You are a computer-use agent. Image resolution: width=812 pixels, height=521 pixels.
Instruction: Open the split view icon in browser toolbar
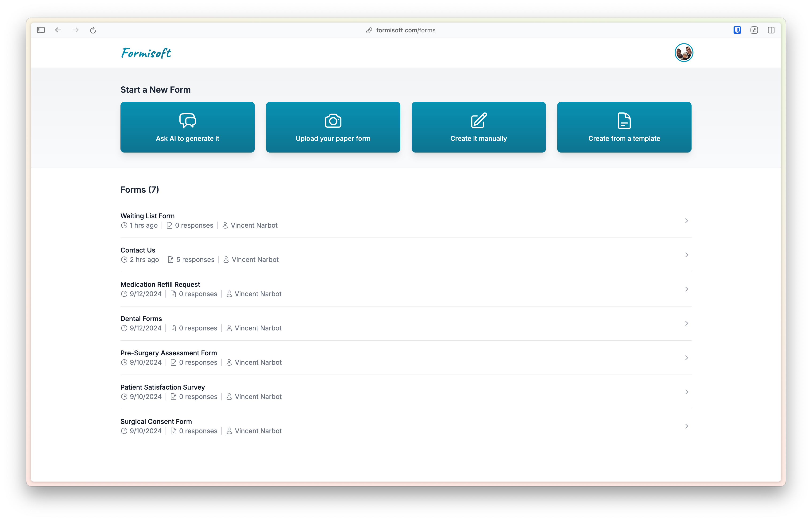pyautogui.click(x=771, y=30)
